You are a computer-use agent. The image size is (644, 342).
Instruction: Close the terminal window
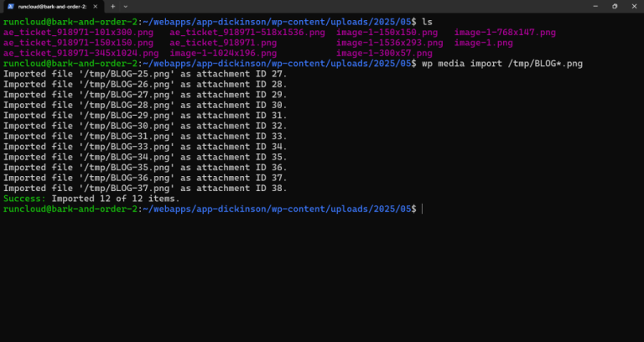pyautogui.click(x=634, y=6)
